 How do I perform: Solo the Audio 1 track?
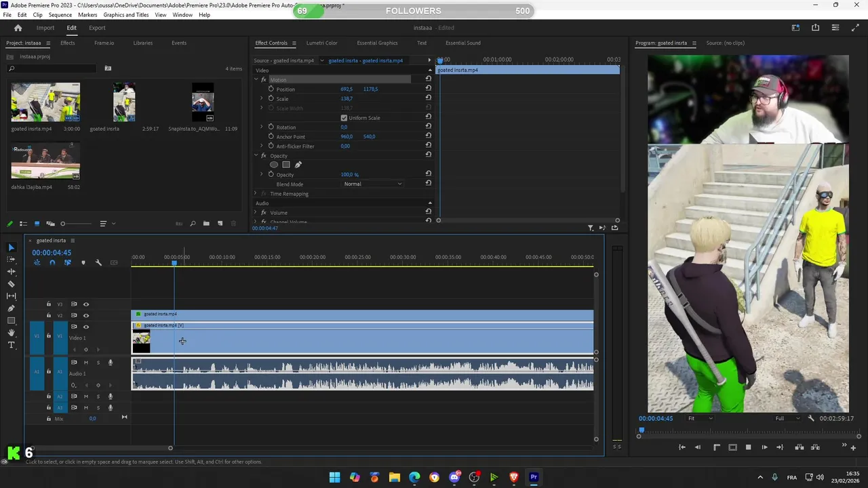(98, 363)
